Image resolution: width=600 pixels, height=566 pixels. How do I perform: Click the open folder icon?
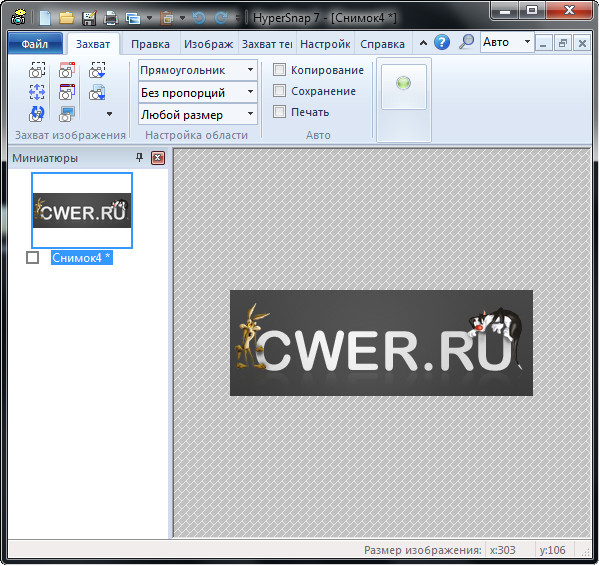coord(66,17)
